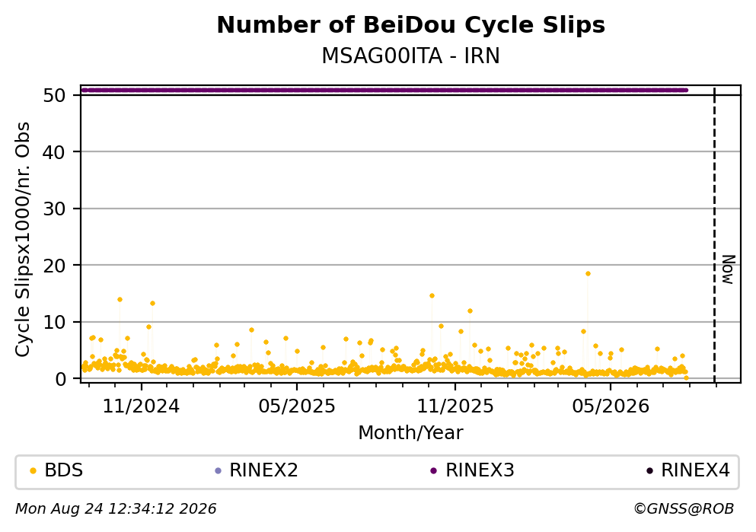Screen dimensions: 756x532
Task: Select the BDS legend label
Action: tap(64, 470)
